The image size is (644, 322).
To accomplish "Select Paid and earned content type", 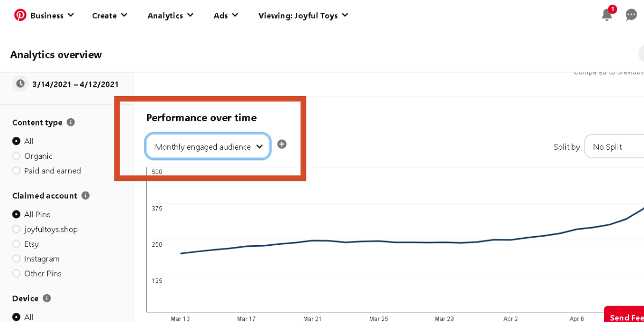I will pyautogui.click(x=17, y=171).
